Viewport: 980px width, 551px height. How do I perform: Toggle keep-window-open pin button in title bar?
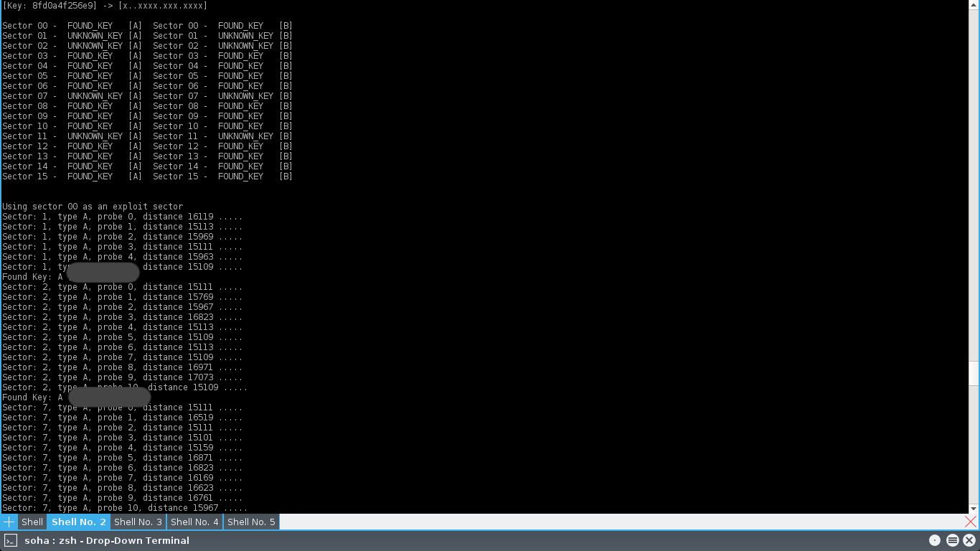pos(935,540)
